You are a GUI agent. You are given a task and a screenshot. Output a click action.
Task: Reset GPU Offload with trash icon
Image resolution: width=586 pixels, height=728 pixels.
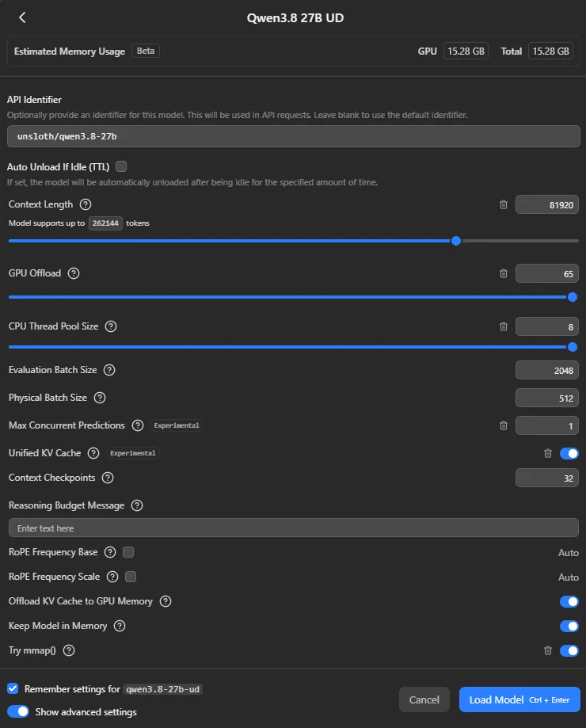504,273
